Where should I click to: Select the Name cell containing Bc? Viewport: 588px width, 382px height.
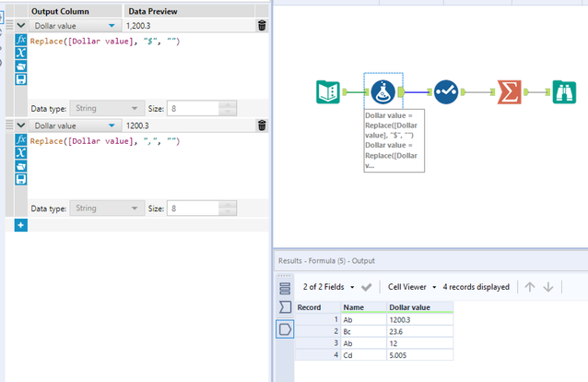[364, 331]
